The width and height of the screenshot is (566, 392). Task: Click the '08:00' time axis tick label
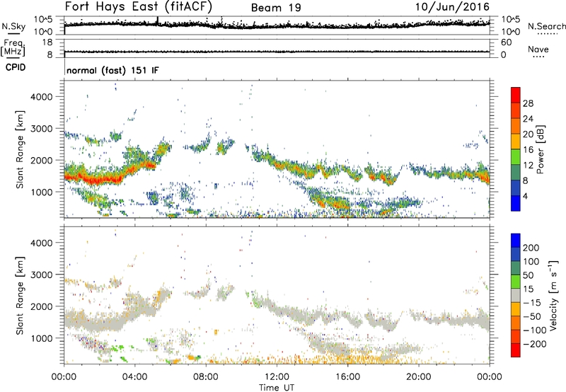tap(206, 376)
